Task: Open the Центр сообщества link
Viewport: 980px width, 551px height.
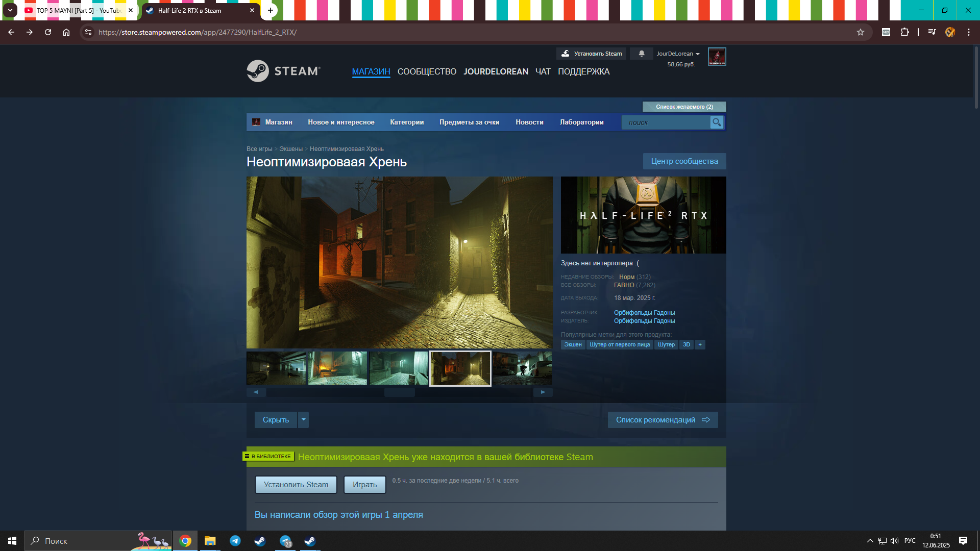Action: (684, 161)
